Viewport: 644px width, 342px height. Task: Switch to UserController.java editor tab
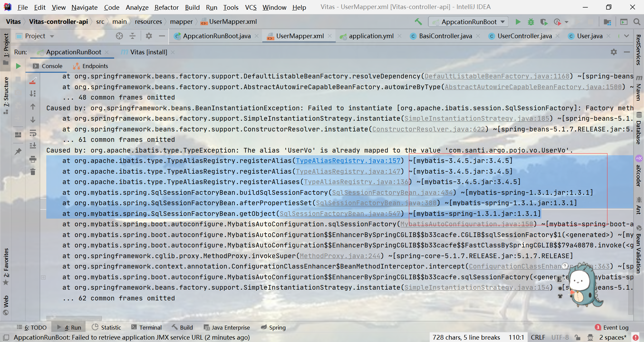tap(524, 36)
